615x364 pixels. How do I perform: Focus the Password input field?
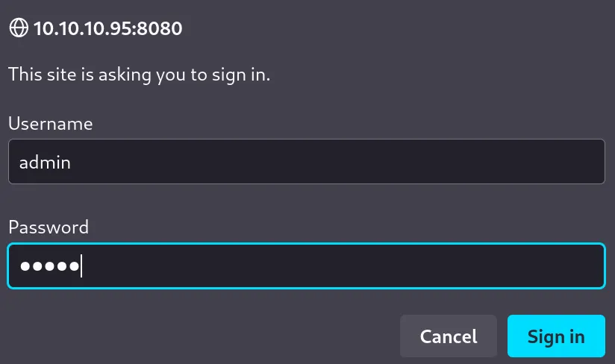coord(306,266)
